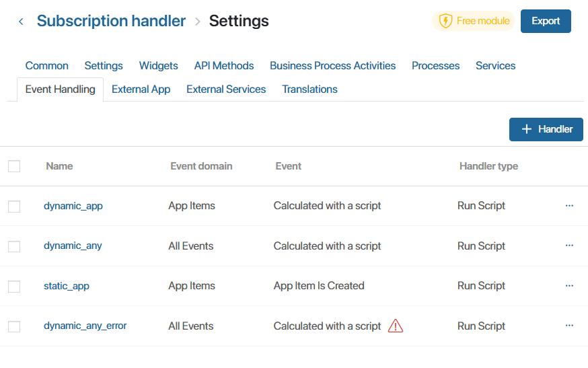
Task: Select the static_app row checkbox
Action: point(14,287)
